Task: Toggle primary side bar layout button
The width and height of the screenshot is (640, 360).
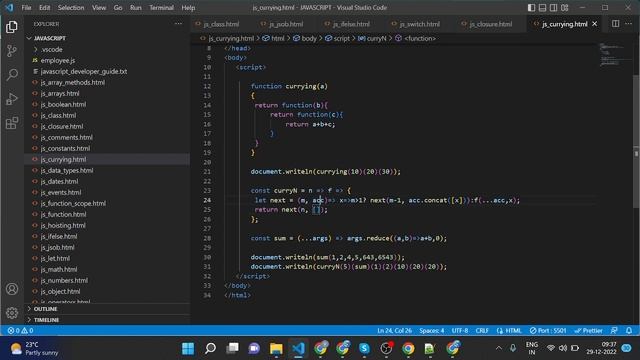Action: coord(531,7)
